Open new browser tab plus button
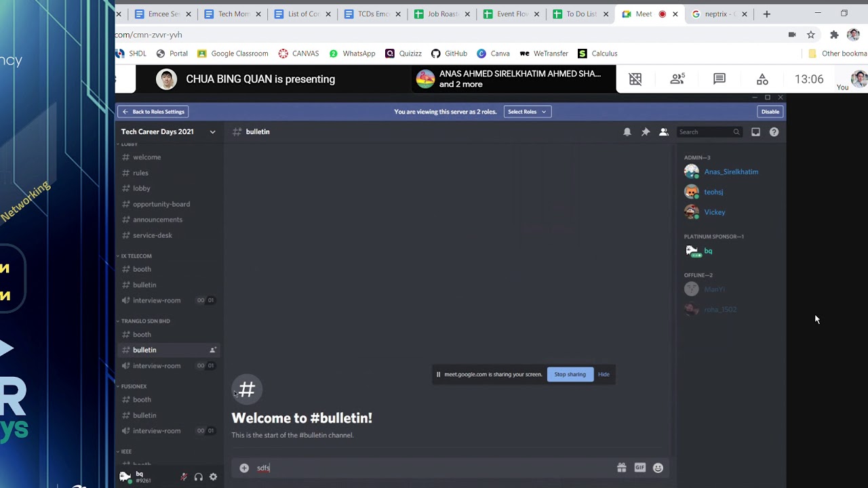The width and height of the screenshot is (868, 488). pos(767,14)
